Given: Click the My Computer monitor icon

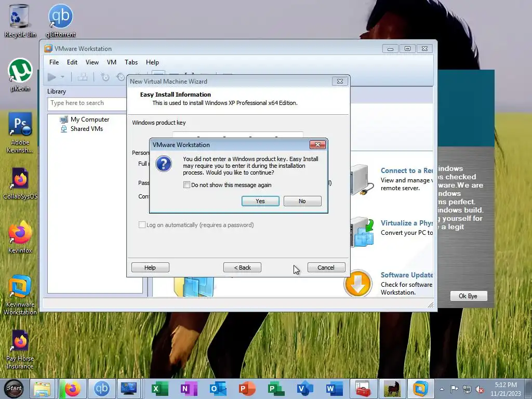Looking at the screenshot, I should pos(64,119).
